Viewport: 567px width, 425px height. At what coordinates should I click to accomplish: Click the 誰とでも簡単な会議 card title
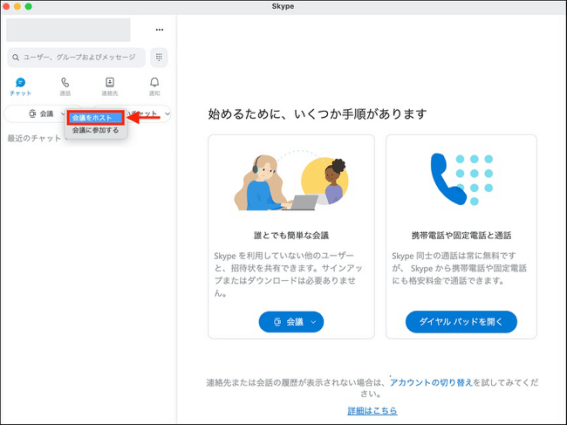[291, 235]
